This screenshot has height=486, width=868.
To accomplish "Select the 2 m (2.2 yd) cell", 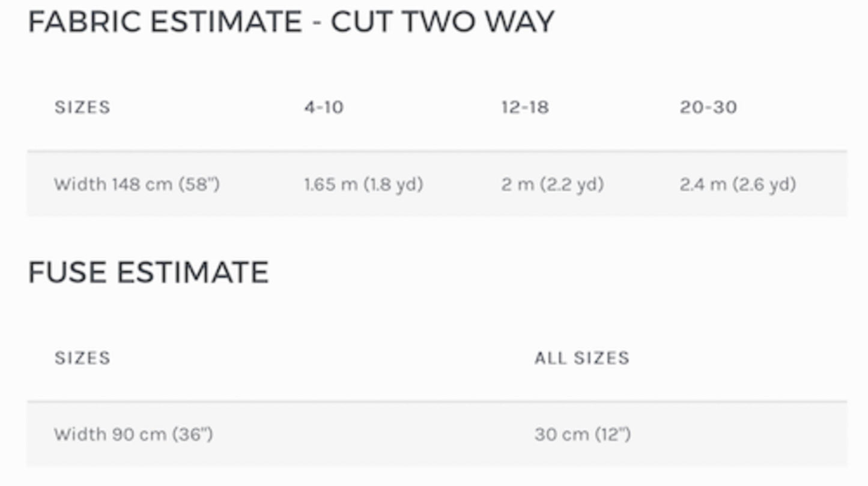I will click(552, 184).
